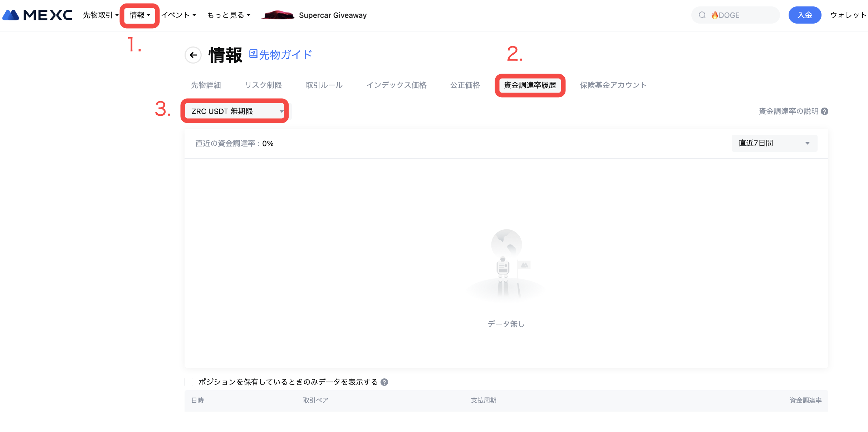868x432 pixels.
Task: Click the MEXC logo
Action: 38,15
